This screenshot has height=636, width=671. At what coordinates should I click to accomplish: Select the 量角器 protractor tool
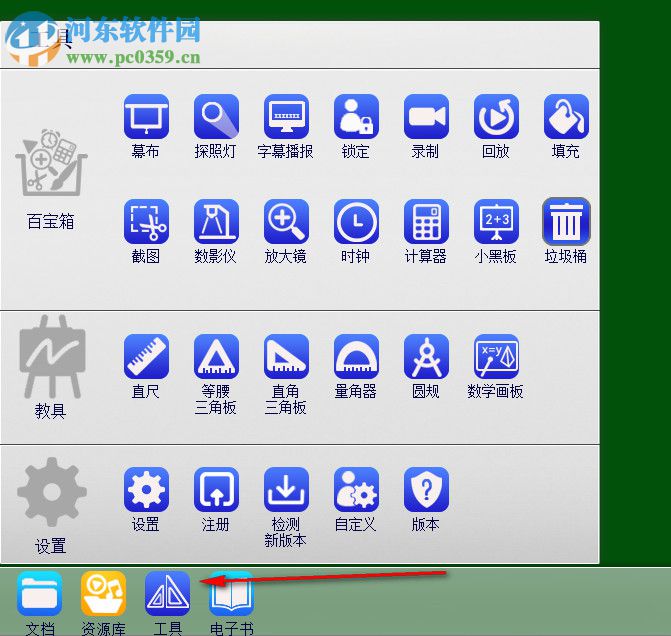coord(356,357)
